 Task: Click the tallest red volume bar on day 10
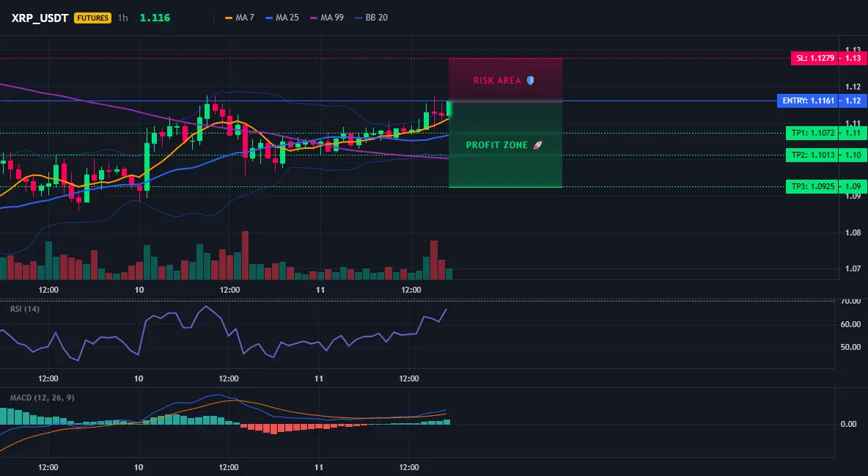246,255
